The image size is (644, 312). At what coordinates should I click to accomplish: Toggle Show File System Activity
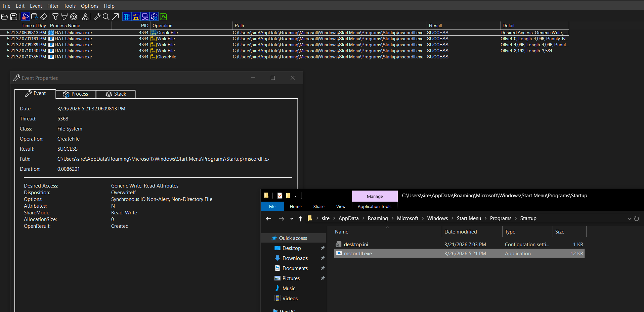(x=136, y=17)
